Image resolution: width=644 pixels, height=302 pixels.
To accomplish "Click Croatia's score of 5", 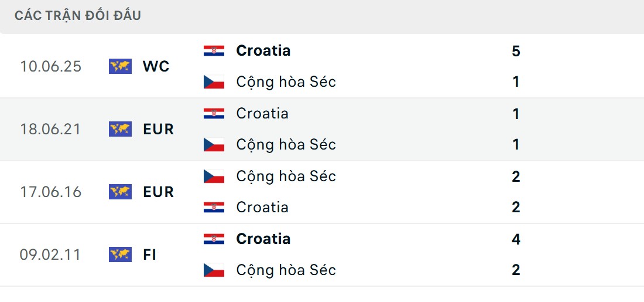I will point(516,51).
